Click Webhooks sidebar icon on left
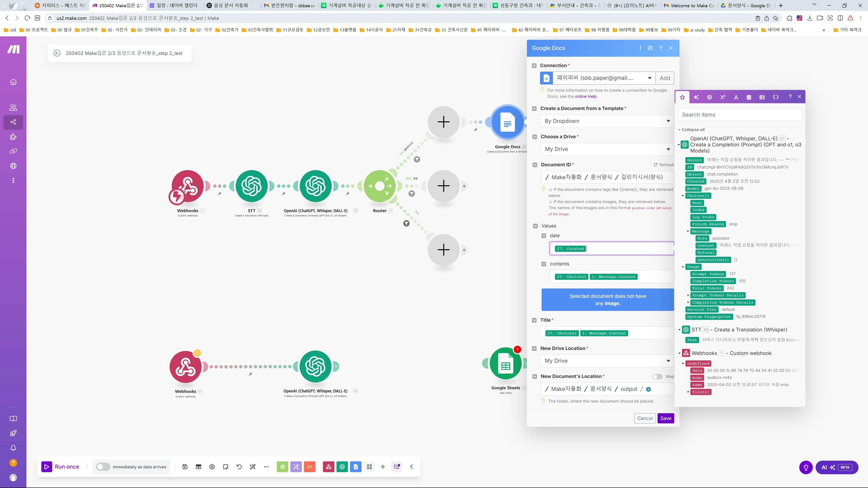868x488 pixels. click(13, 166)
